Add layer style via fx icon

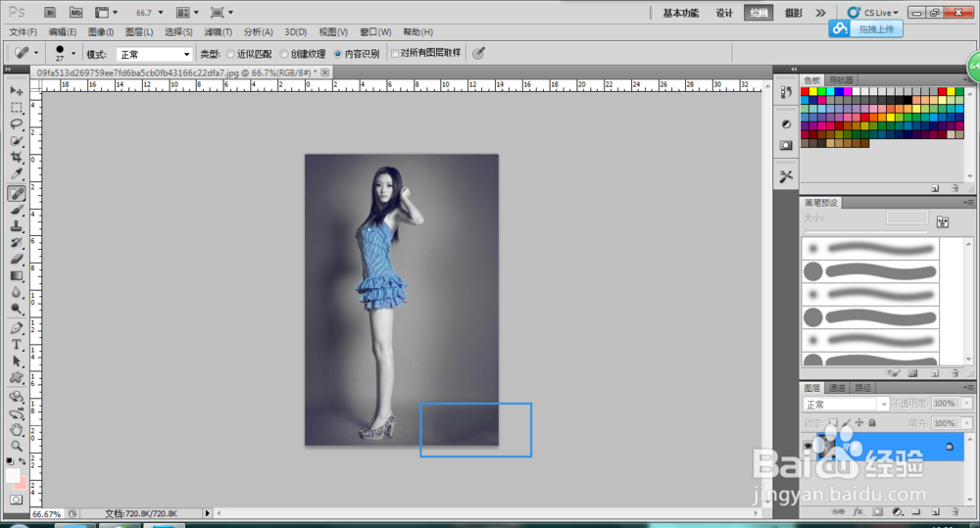coord(858,511)
